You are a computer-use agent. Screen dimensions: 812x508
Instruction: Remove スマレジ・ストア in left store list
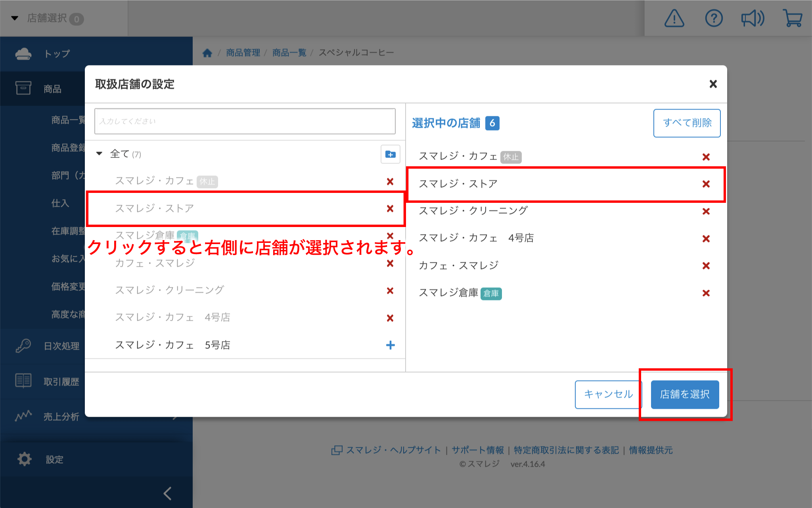click(390, 208)
